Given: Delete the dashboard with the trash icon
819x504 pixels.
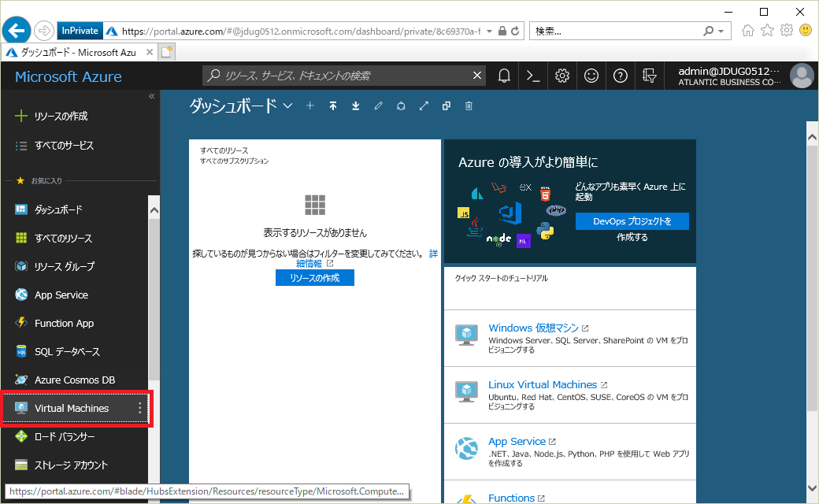Looking at the screenshot, I should click(x=469, y=106).
